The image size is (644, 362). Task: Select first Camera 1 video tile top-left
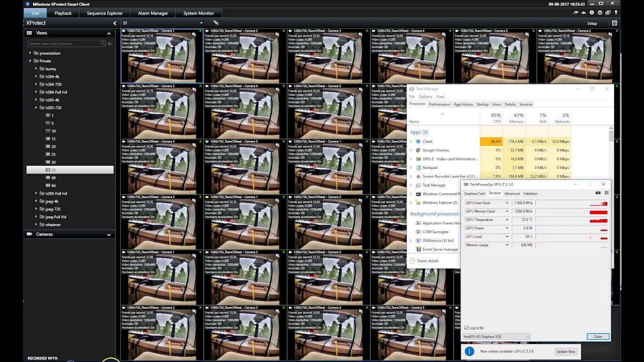point(162,56)
